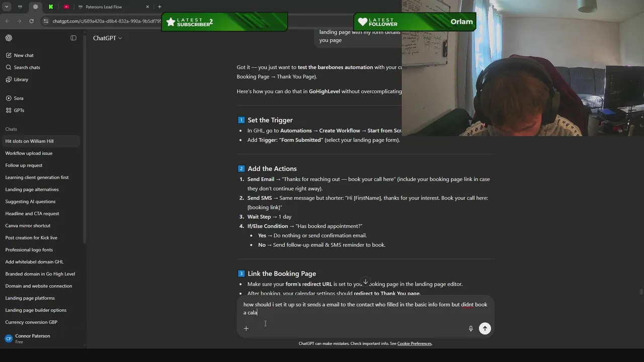Open the Professional logo fonts chat

pos(40,250)
